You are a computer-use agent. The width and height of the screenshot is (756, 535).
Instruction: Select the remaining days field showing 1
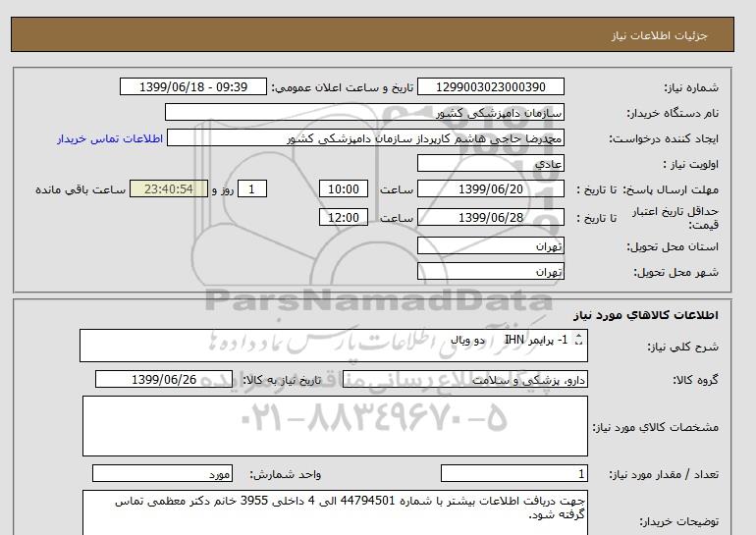(x=252, y=188)
